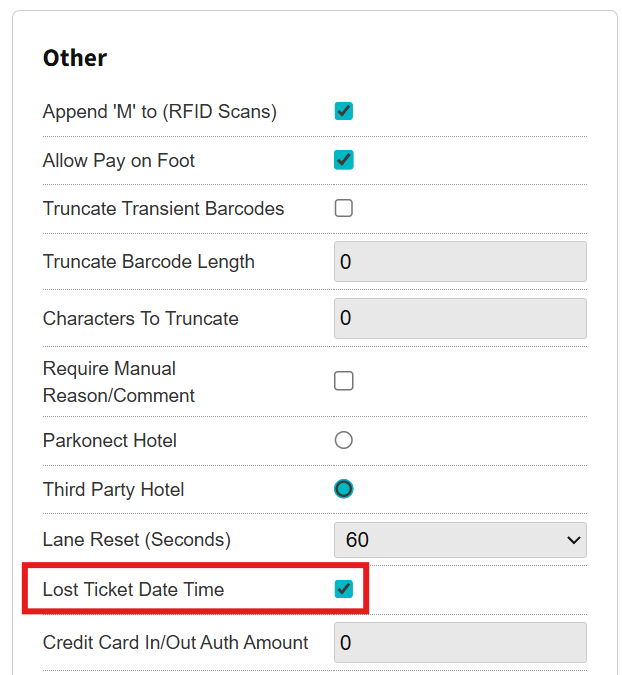The image size is (622, 675).
Task: Click the 'Allow Pay on Foot' label text
Action: pyautogui.click(x=119, y=160)
